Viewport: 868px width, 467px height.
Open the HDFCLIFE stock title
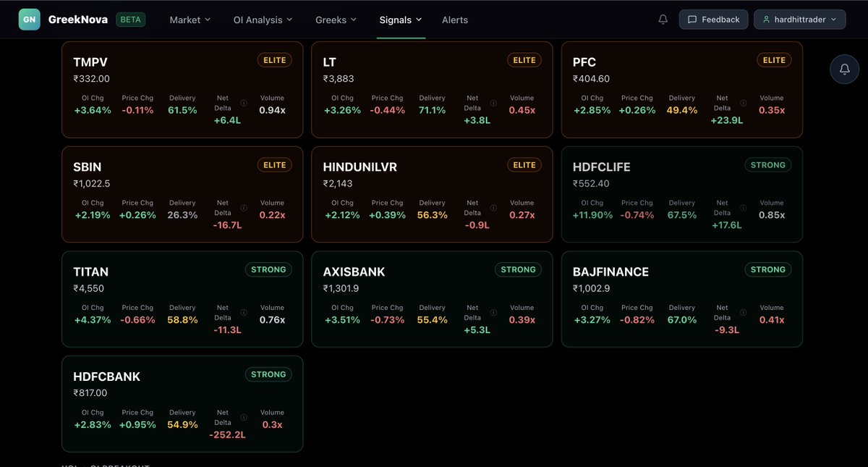point(602,167)
